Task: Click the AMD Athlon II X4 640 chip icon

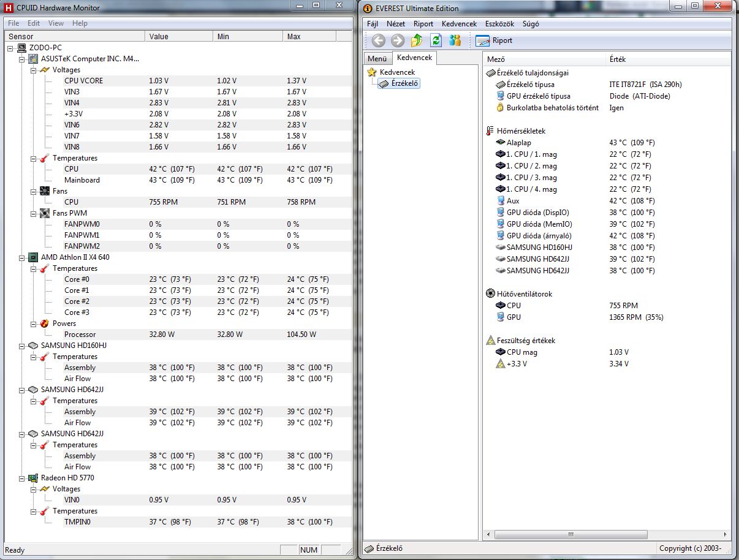Action: coord(33,257)
